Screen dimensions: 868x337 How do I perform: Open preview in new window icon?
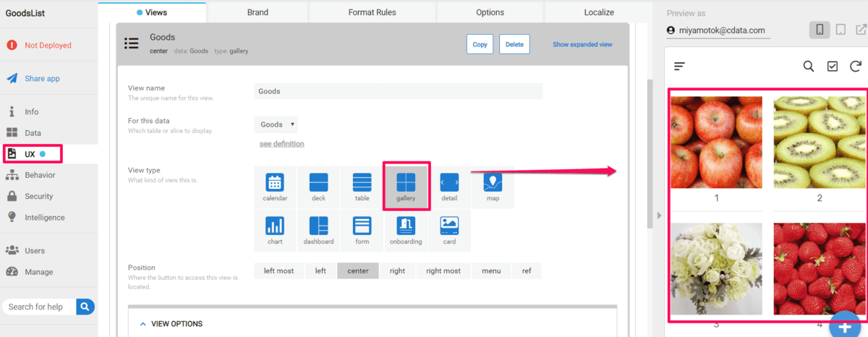pyautogui.click(x=861, y=30)
